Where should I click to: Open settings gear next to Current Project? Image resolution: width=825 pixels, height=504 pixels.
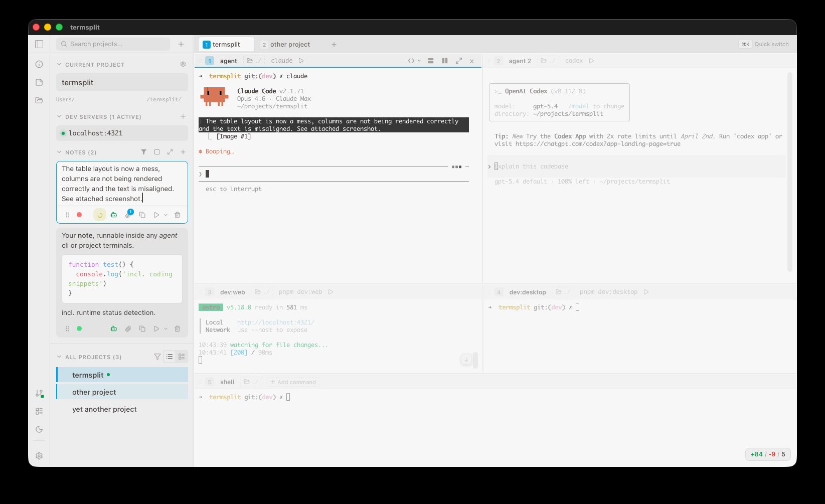(x=183, y=64)
